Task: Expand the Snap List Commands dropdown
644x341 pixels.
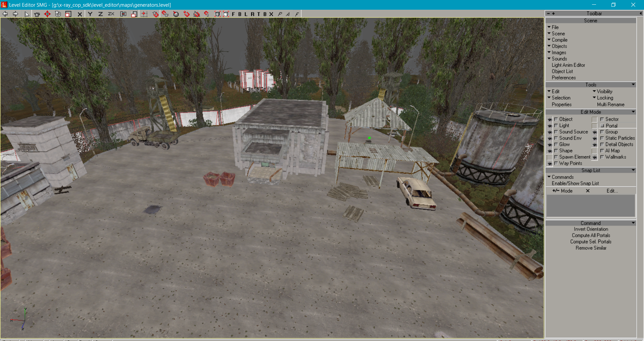Action: (x=560, y=177)
